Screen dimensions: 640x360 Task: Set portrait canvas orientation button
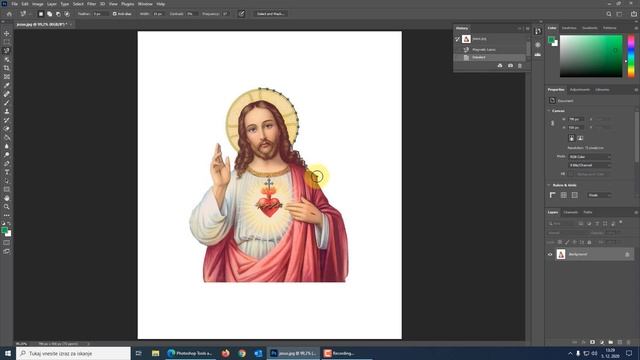571,138
